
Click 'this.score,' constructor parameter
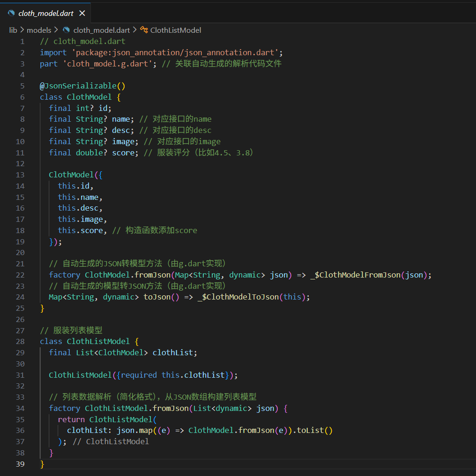click(x=82, y=230)
